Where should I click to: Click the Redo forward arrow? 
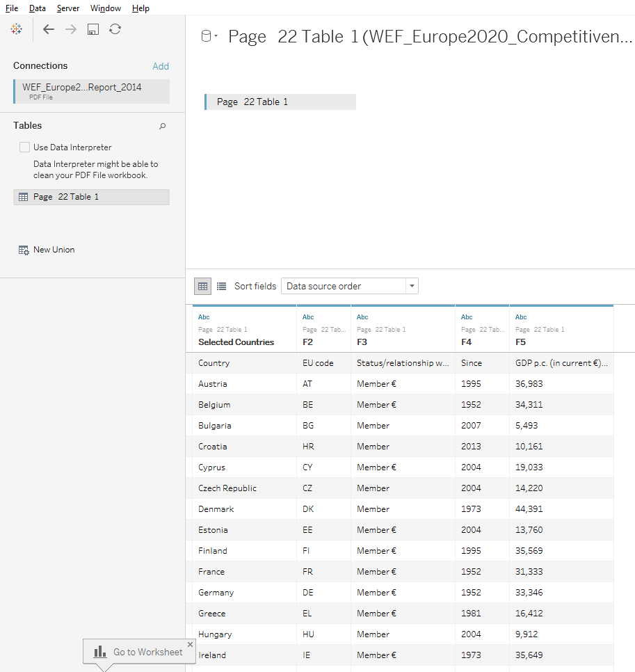[x=70, y=29]
